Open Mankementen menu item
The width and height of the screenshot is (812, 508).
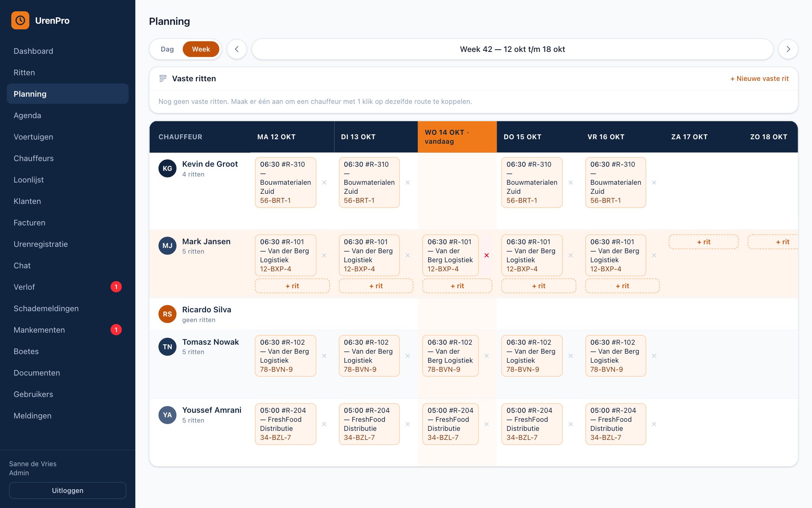pyautogui.click(x=68, y=330)
